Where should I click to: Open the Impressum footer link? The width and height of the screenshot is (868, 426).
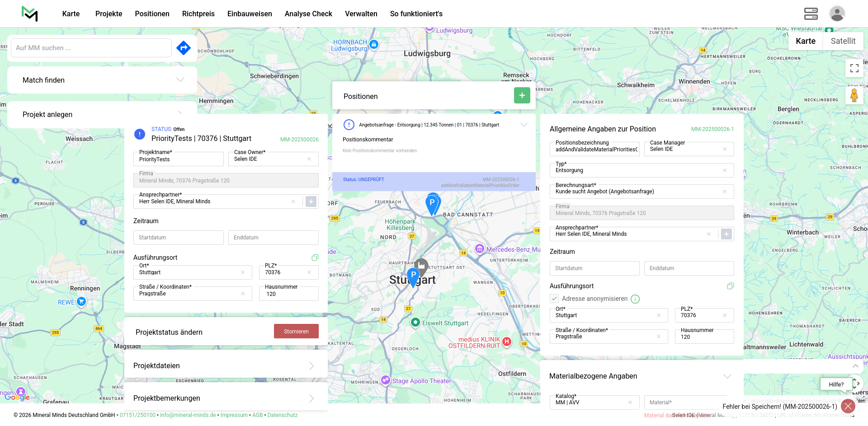[x=234, y=415]
